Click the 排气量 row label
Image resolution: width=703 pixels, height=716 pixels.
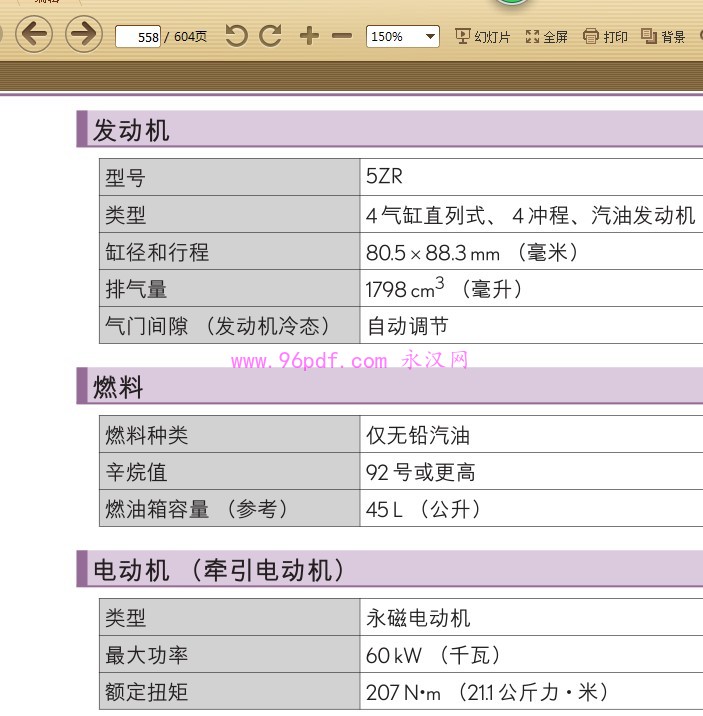tap(136, 289)
